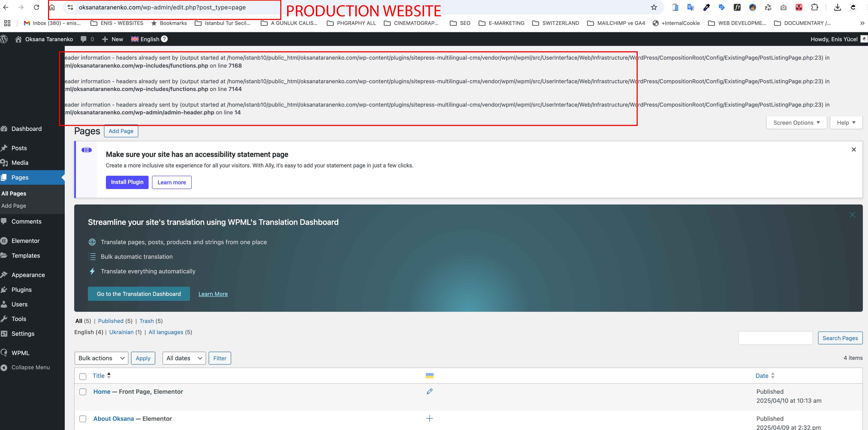Edit Ukrainian translation of Home pencil icon
The height and width of the screenshot is (430, 868).
click(x=429, y=392)
